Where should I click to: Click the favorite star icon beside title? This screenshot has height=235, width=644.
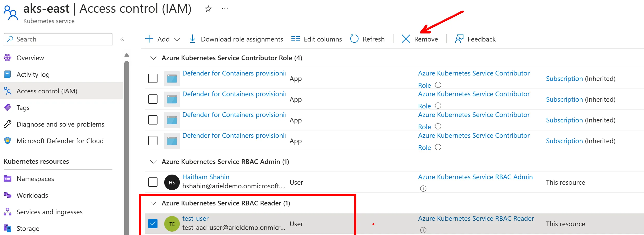point(208,9)
